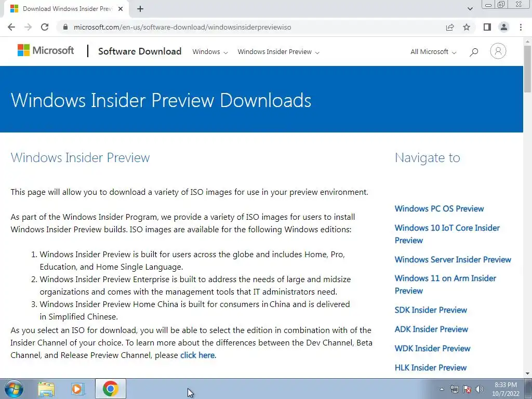Image resolution: width=532 pixels, height=399 pixels.
Task: Click the volume speaker tray icon
Action: point(480,389)
